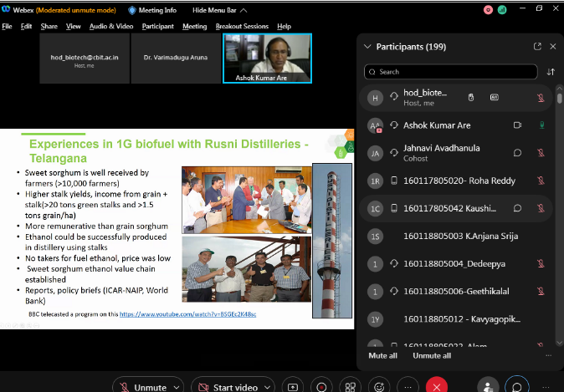Click audio icon beside 160118805004_Dedeepya

(394, 263)
